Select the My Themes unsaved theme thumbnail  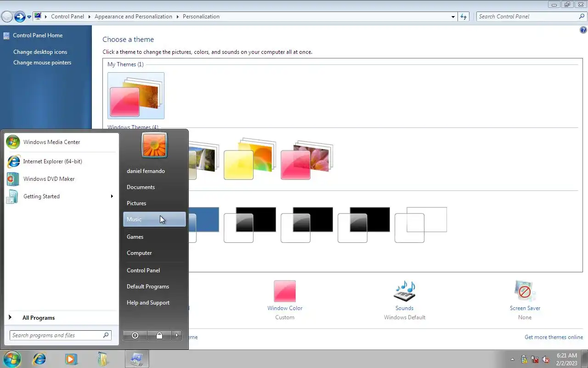136,96
